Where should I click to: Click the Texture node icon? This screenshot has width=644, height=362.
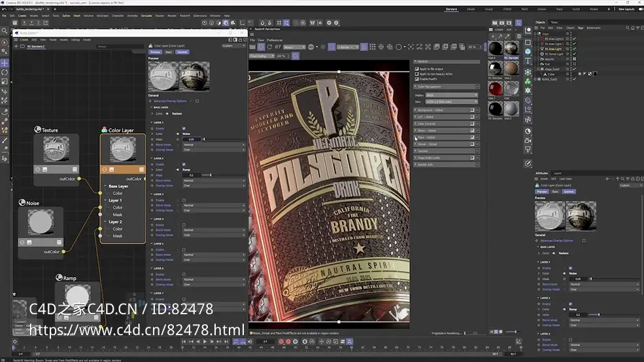click(x=38, y=130)
